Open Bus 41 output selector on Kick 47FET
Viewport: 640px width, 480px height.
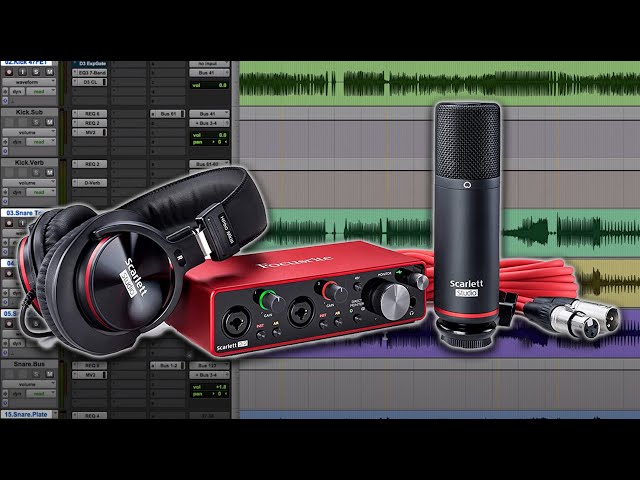tap(209, 73)
